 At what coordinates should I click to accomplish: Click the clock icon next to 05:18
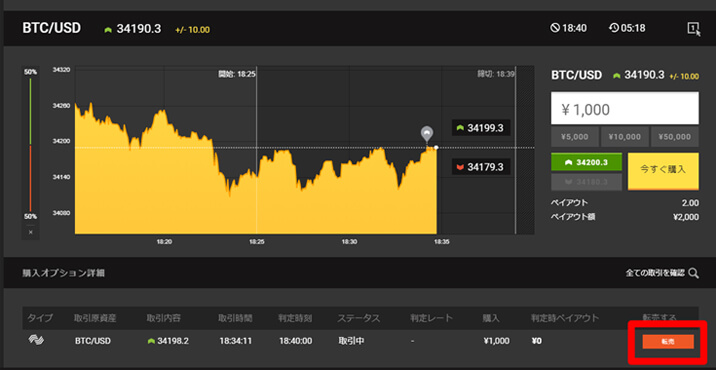pos(614,28)
